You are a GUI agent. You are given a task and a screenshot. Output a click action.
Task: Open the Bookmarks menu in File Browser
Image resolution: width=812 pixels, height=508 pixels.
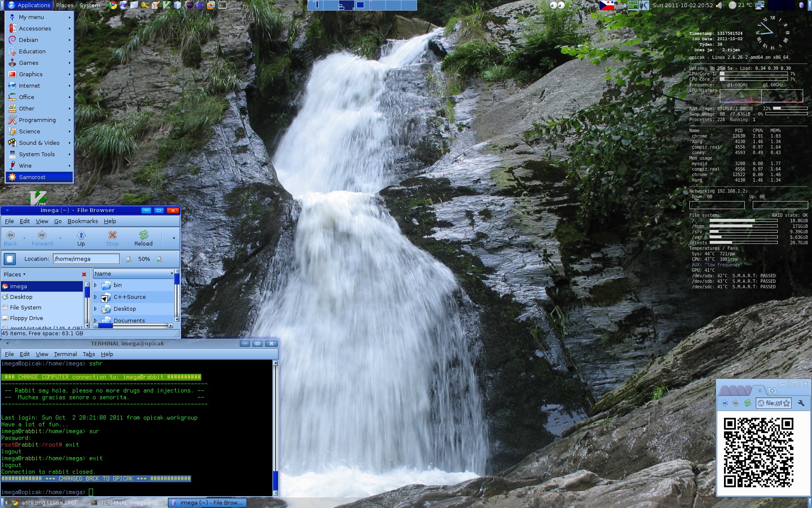(x=82, y=221)
